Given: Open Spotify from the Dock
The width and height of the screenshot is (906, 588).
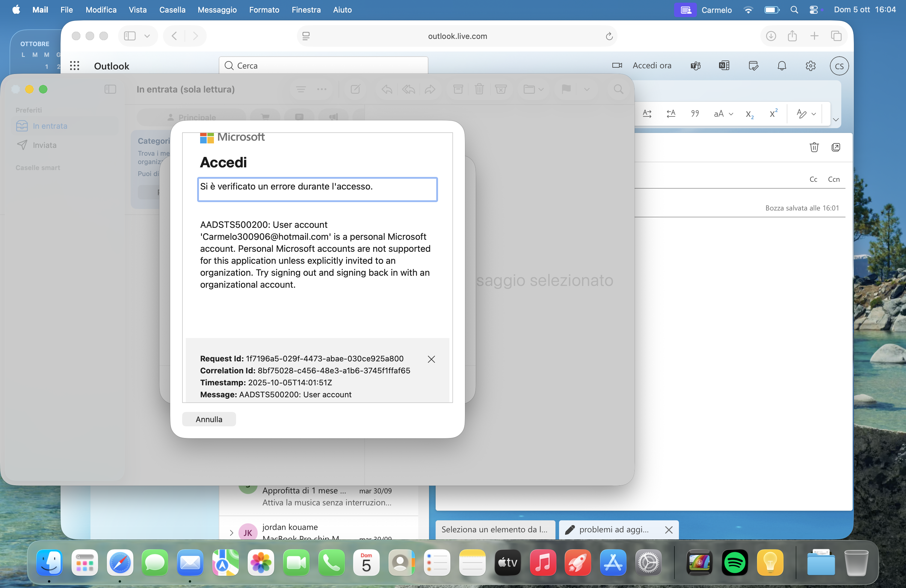Looking at the screenshot, I should tap(734, 563).
